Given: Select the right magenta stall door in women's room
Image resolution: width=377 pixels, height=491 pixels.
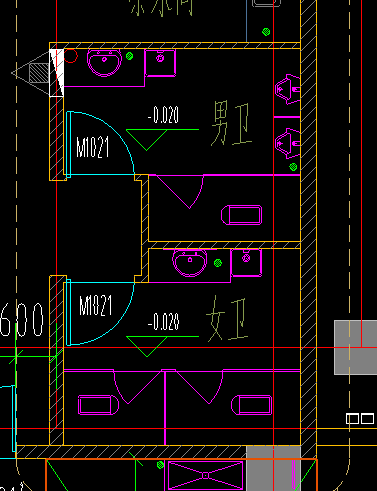Looking at the screenshot, I should [199, 387].
